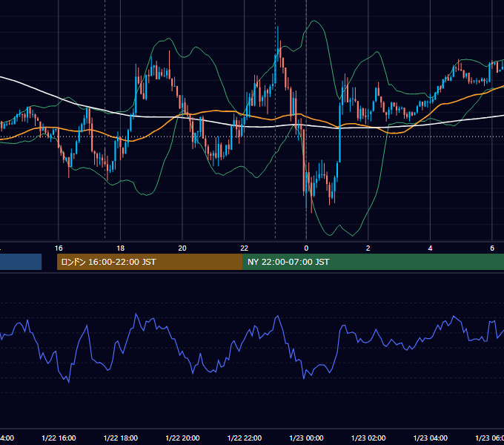504x445 pixels.
Task: Click the 1/22 18:00 date label
Action: click(121, 438)
